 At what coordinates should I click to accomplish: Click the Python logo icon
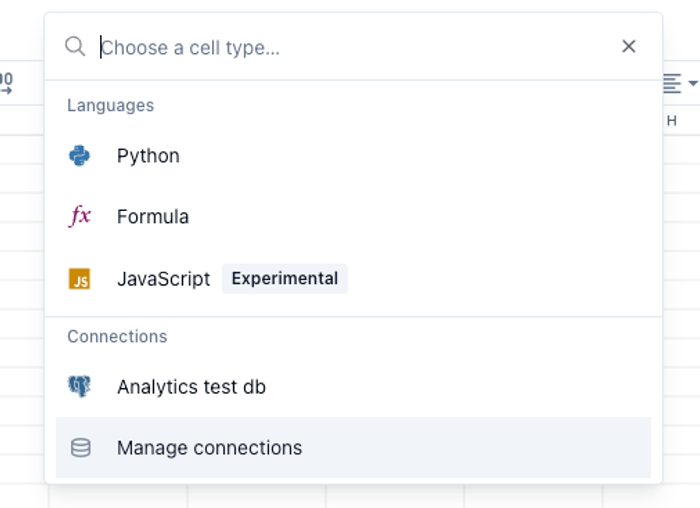pyautogui.click(x=80, y=156)
